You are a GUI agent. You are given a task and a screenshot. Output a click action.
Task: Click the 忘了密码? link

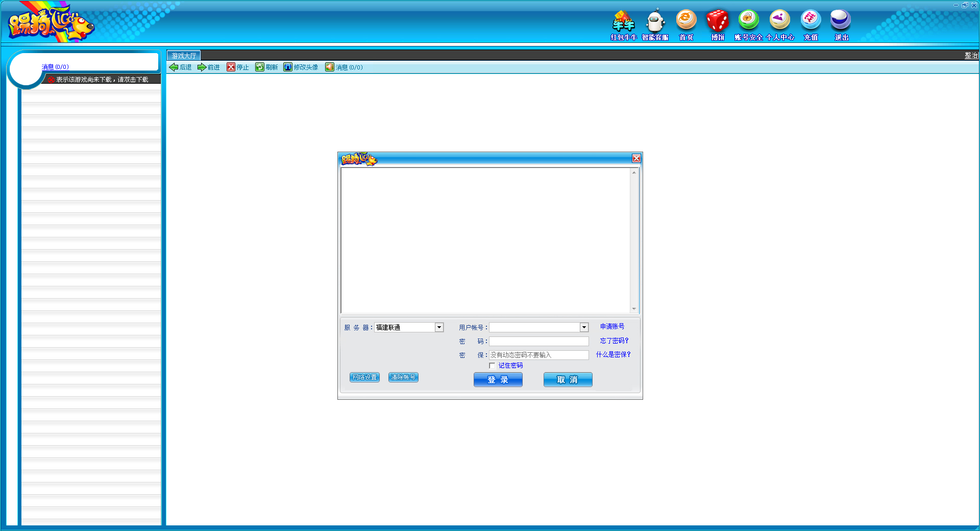(614, 341)
